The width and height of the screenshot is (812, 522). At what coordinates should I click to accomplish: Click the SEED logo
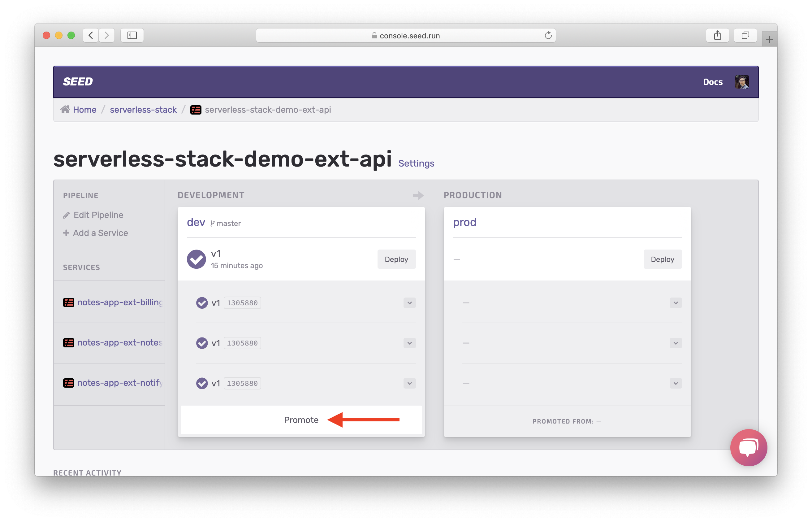78,82
